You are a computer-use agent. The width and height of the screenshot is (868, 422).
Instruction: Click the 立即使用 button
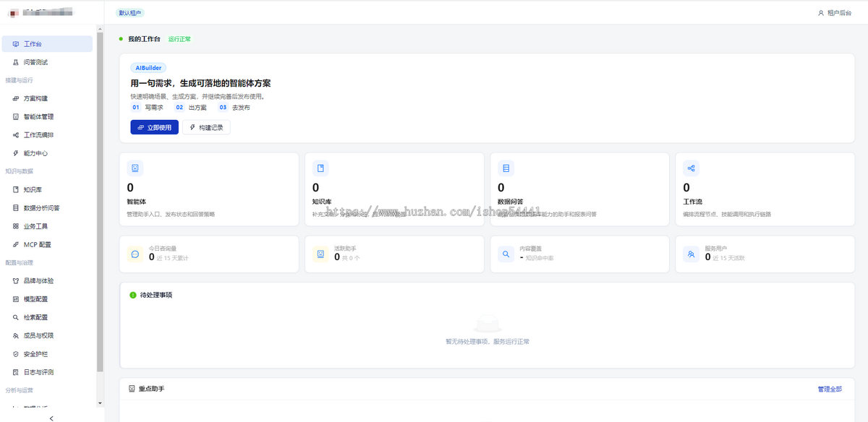[154, 127]
